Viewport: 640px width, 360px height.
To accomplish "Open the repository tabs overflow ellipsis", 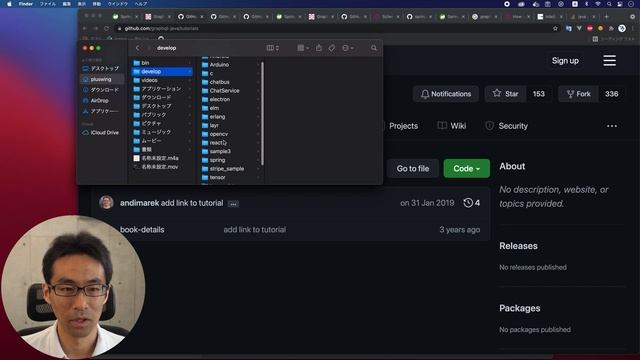I will click(612, 126).
